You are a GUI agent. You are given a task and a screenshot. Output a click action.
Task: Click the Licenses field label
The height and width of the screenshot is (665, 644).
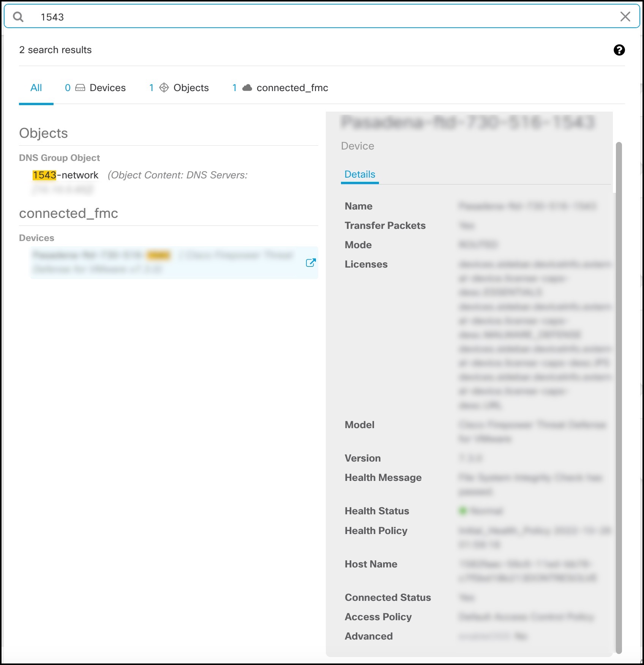pos(366,264)
